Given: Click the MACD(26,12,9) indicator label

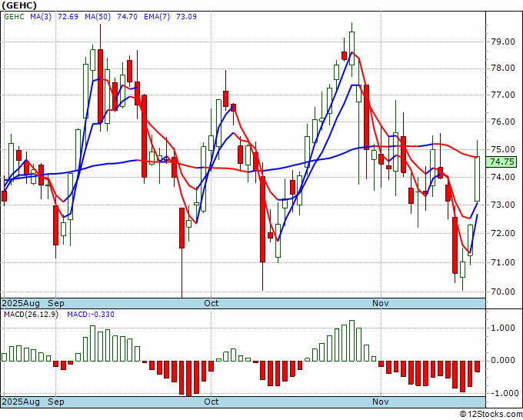Looking at the screenshot, I should (x=31, y=315).
